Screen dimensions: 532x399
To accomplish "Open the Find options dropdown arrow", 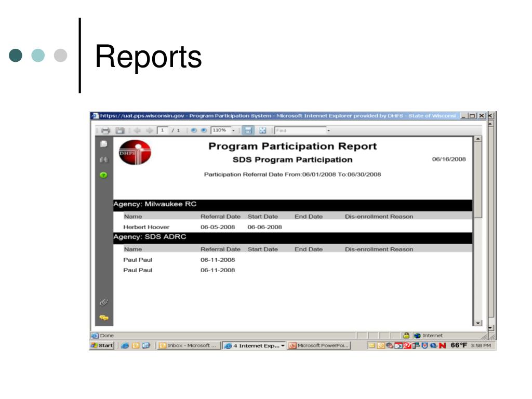I will pyautogui.click(x=328, y=130).
